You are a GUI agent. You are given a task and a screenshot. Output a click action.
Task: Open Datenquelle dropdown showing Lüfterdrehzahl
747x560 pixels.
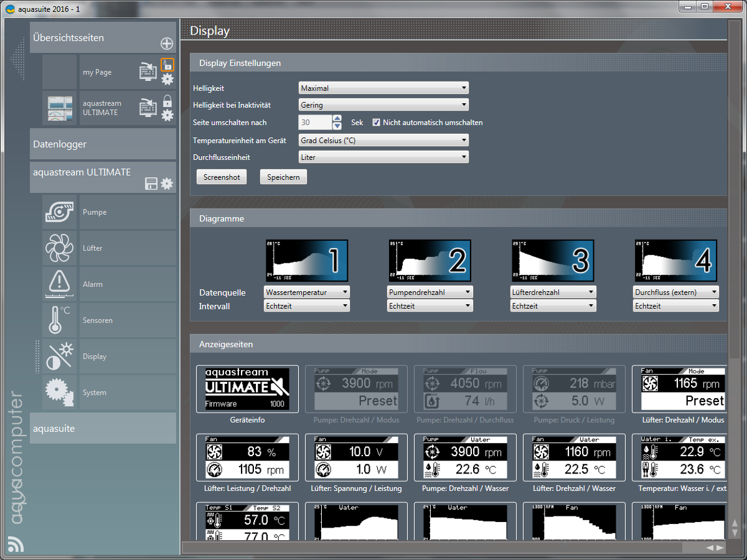(553, 292)
